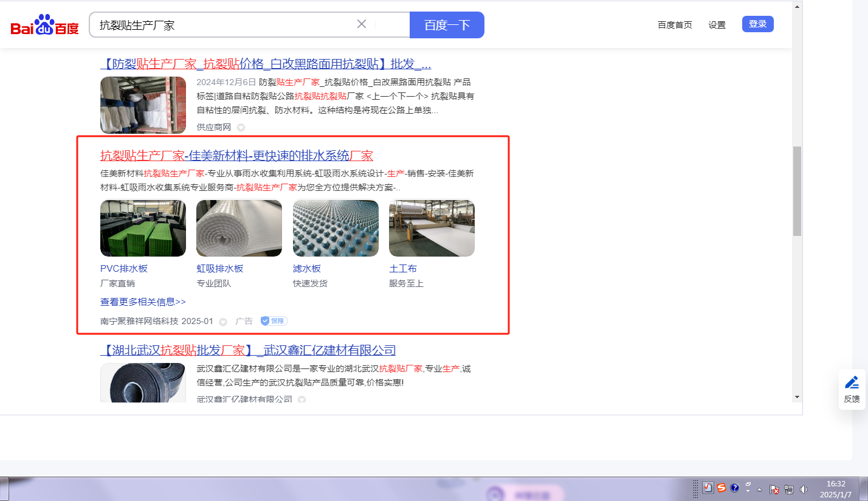Open the info arrow beside 武汉鑫汇亿建材有限公司 source

click(x=301, y=399)
